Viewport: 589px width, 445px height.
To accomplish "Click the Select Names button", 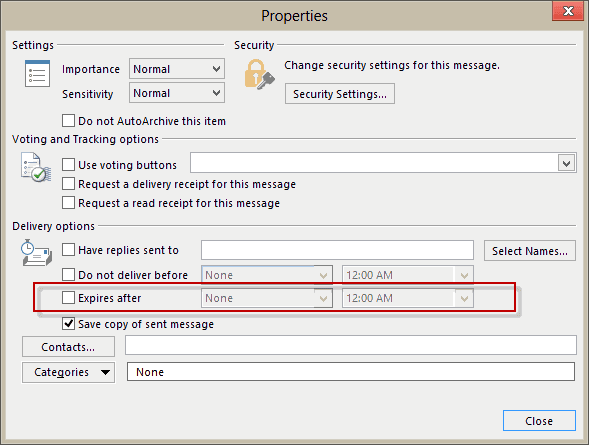I will pyautogui.click(x=530, y=250).
